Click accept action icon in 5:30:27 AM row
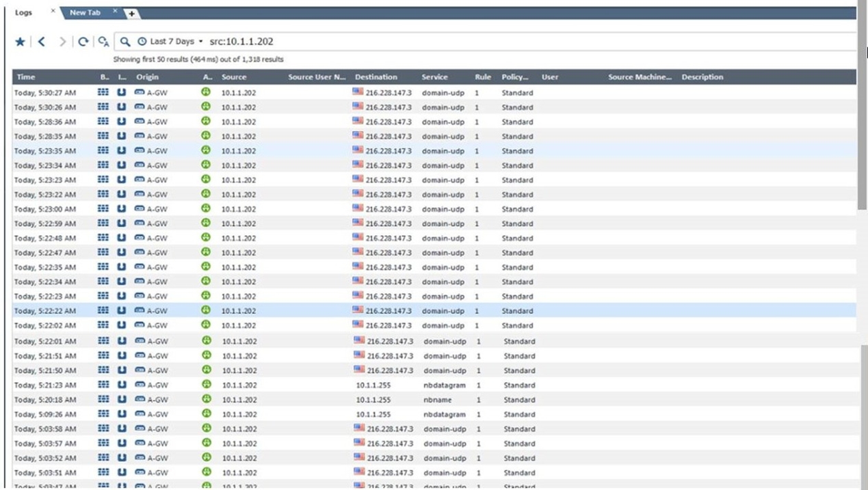The height and width of the screenshot is (490, 868). pyautogui.click(x=206, y=92)
